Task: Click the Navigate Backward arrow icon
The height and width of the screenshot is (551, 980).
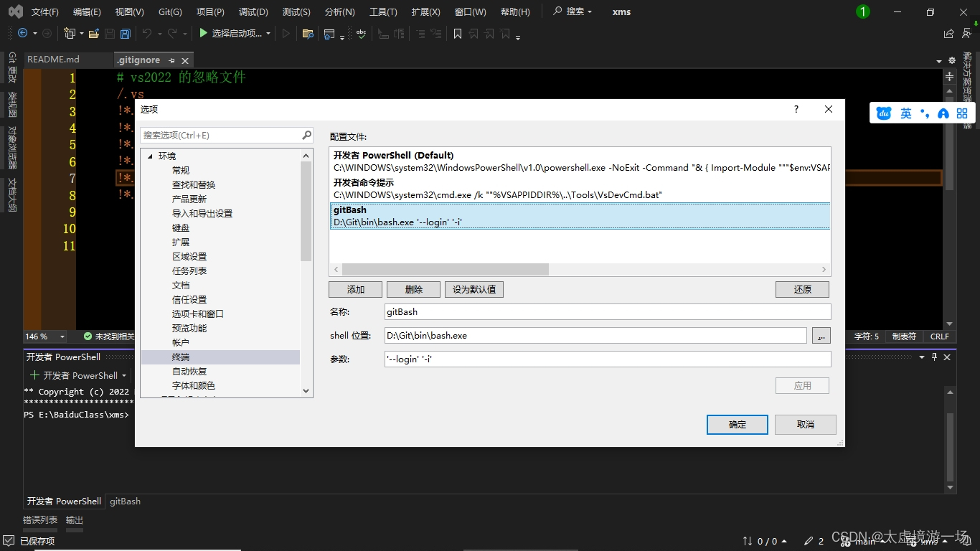Action: tap(22, 33)
